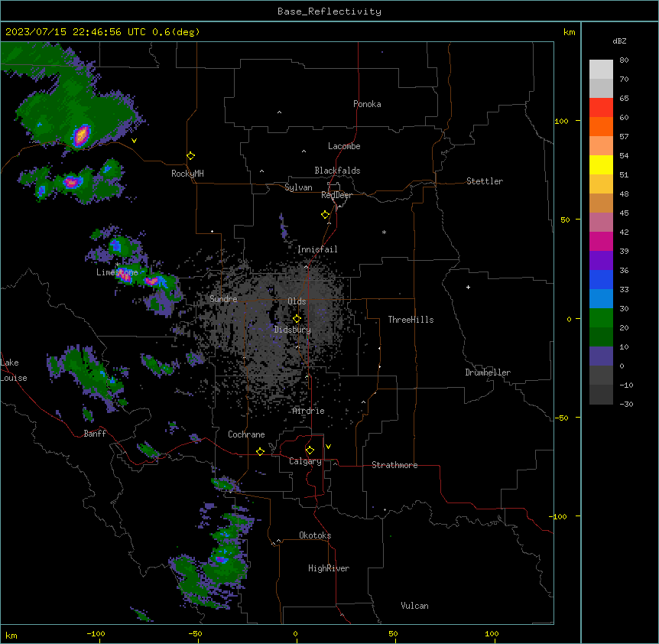Click the white asterisk marker above Limestone

pos(118,265)
